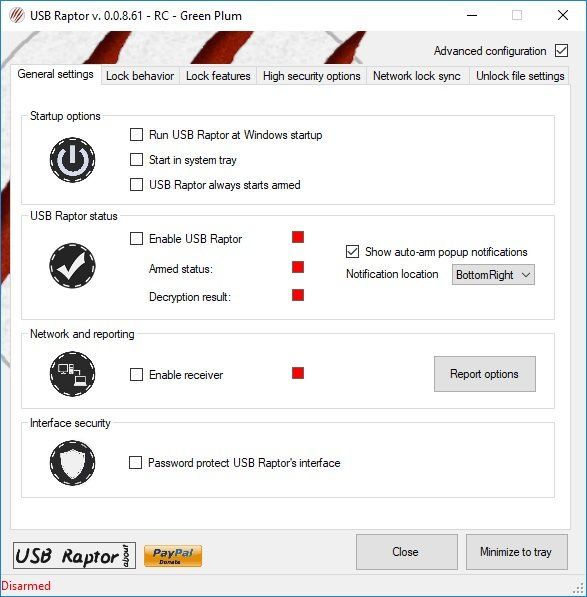This screenshot has width=587, height=597.
Task: Click the PayPal Donate icon
Action: [x=173, y=556]
